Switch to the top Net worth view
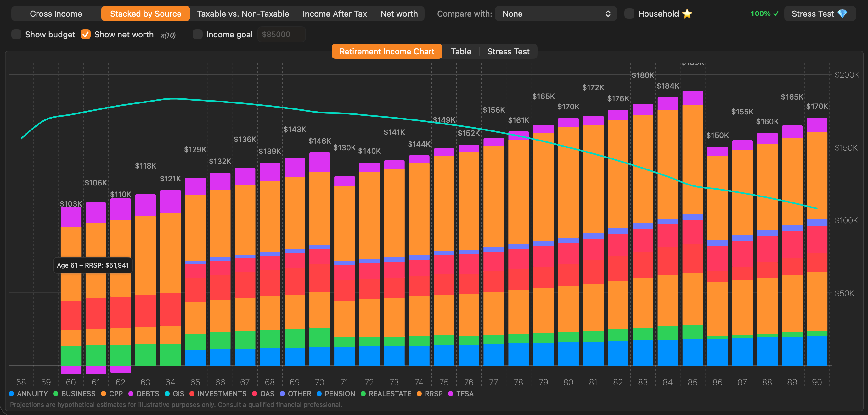The width and height of the screenshot is (868, 415). 399,14
